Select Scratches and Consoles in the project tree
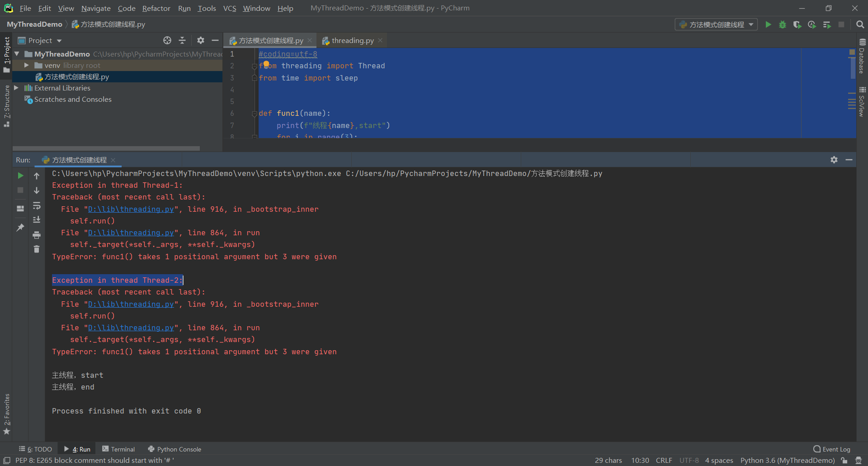Image resolution: width=868 pixels, height=466 pixels. pos(73,99)
